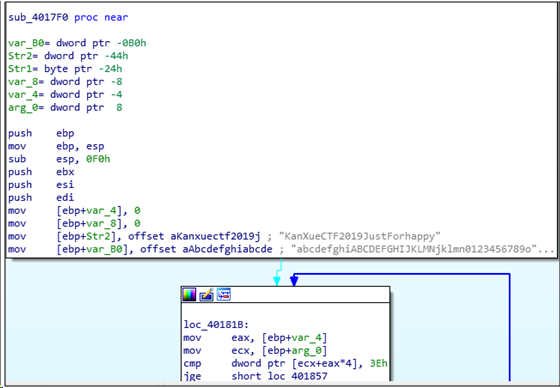Click the 'cmp dword ptr [ecx+eax*4], 3Eh' instruction

pos(285,363)
